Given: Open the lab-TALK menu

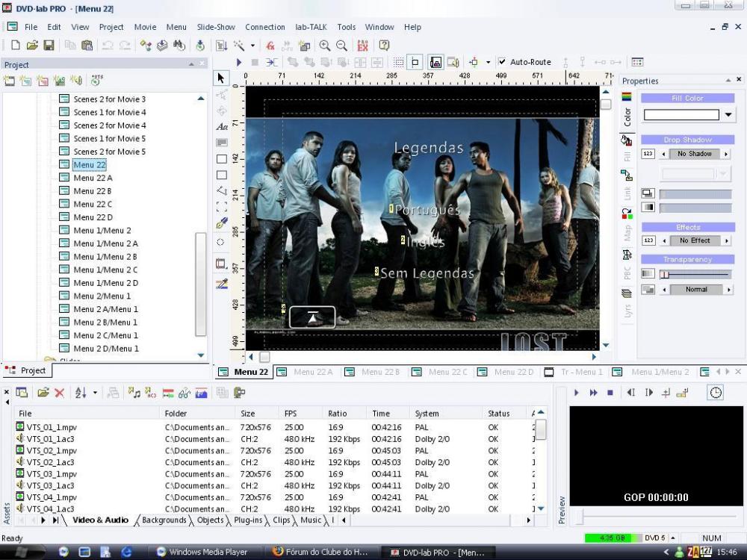Looking at the screenshot, I should tap(311, 27).
